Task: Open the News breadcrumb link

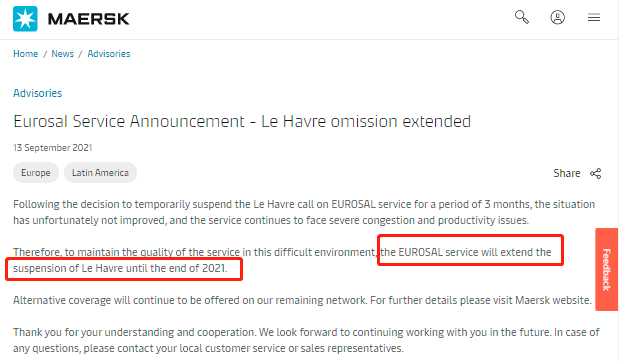Action: [x=62, y=54]
